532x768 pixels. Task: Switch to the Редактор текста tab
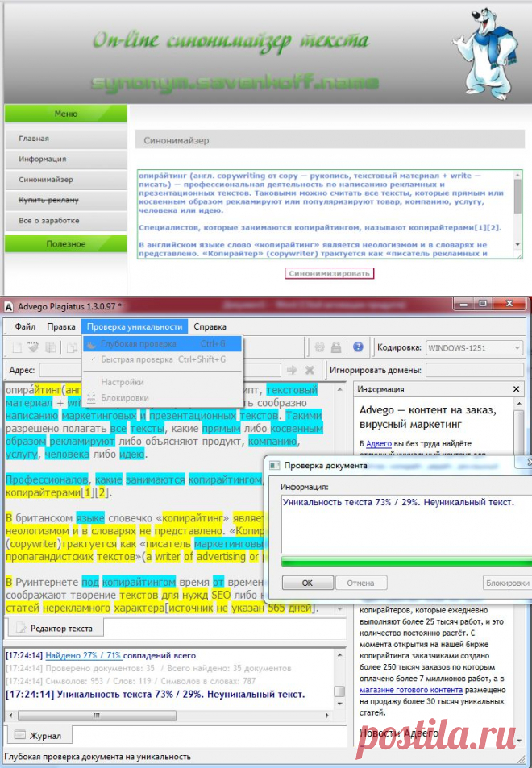pyautogui.click(x=55, y=628)
